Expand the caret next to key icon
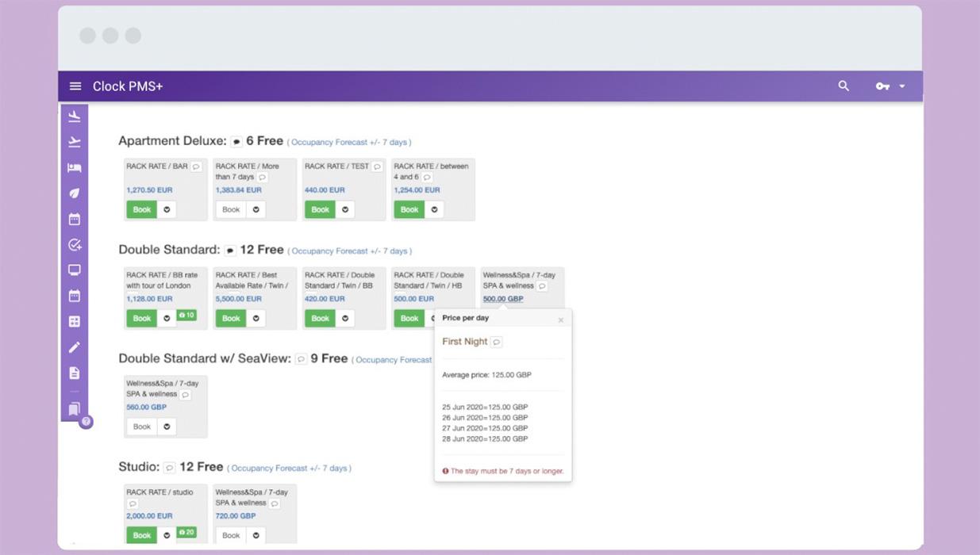 pyautogui.click(x=902, y=86)
